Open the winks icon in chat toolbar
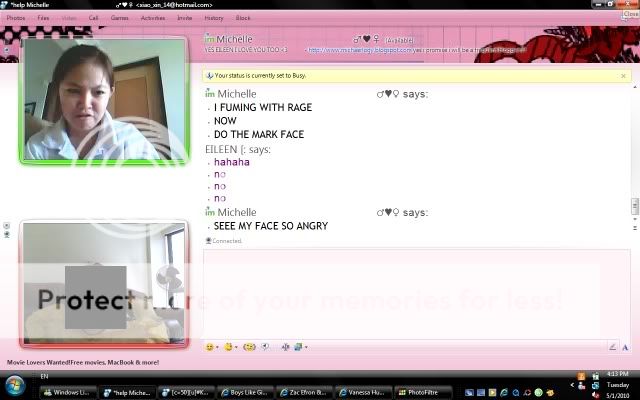640x400 pixels. coord(229,347)
